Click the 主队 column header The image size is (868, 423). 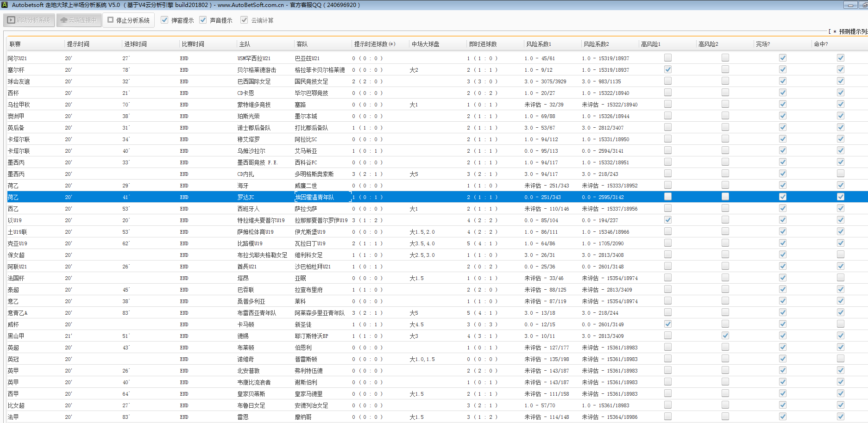click(x=245, y=44)
